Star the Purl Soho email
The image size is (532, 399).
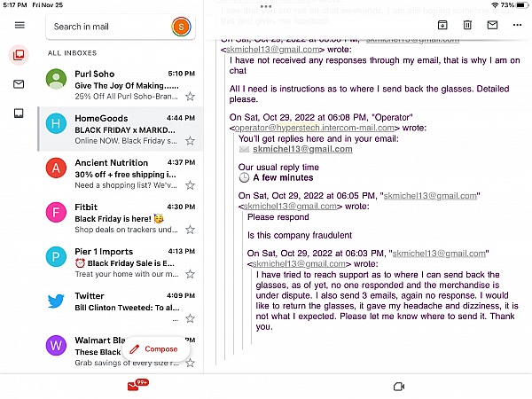coord(190,97)
